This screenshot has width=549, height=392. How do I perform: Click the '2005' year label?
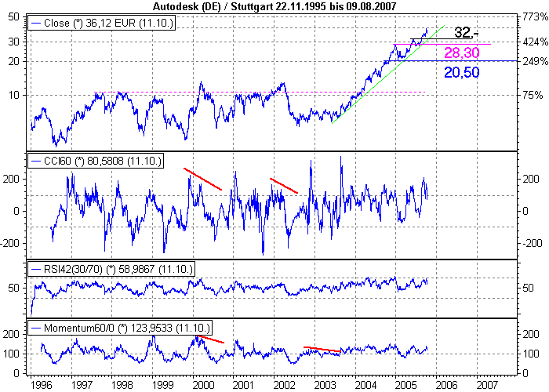(406, 386)
